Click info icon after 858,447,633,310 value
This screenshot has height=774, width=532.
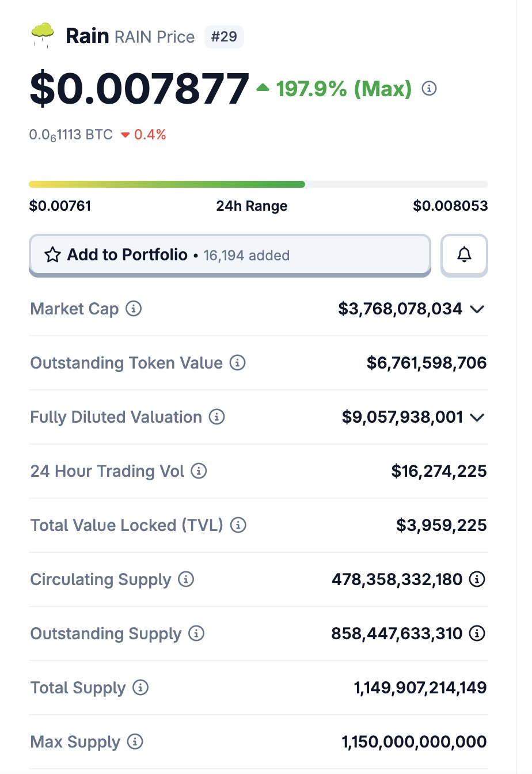[477, 633]
